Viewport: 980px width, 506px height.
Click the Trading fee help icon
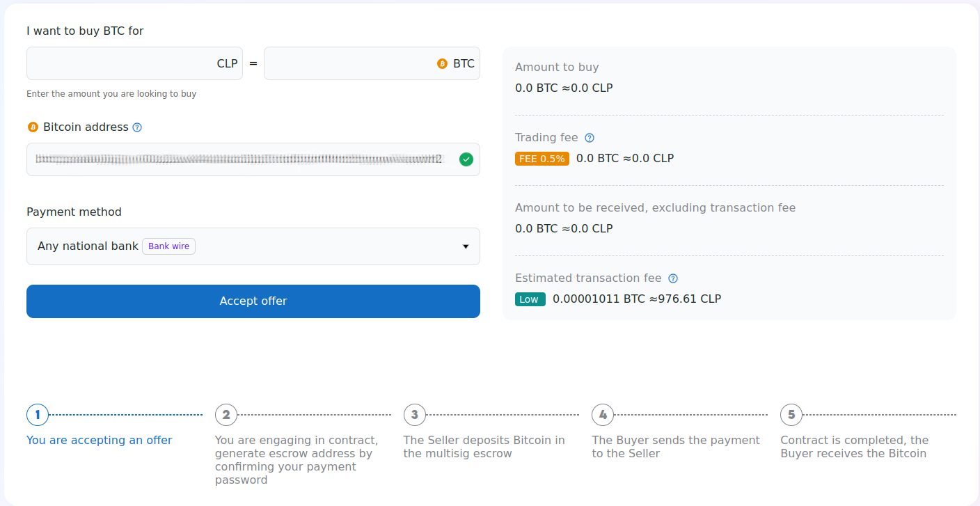[x=590, y=138]
